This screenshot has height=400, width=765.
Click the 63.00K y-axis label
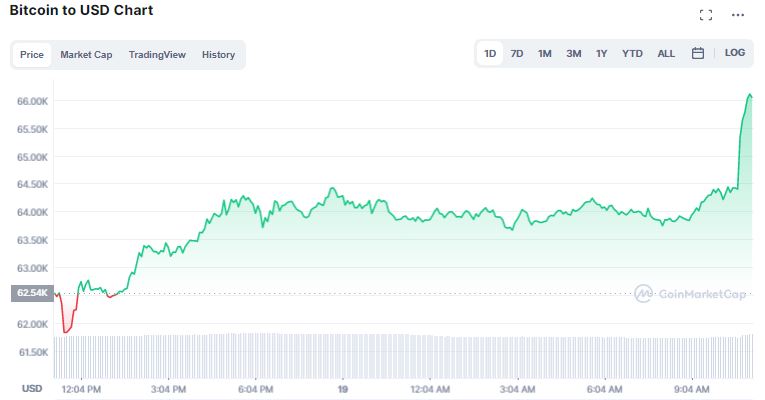coord(32,268)
